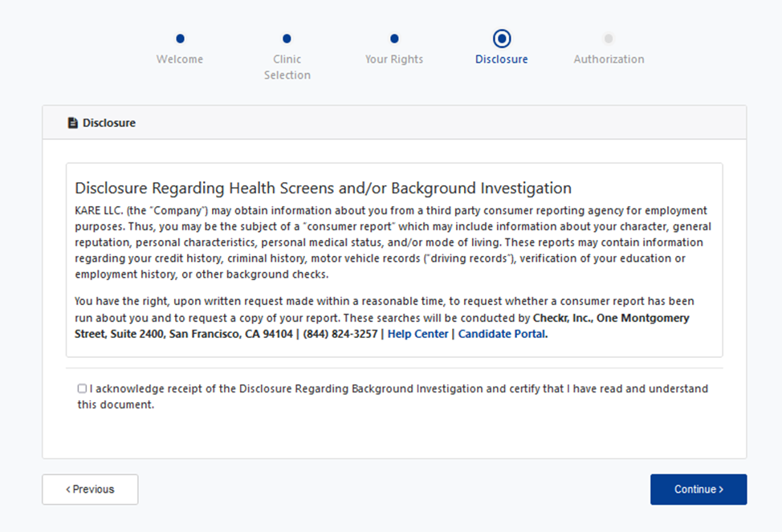Click the Your Rights step dot

(x=393, y=37)
